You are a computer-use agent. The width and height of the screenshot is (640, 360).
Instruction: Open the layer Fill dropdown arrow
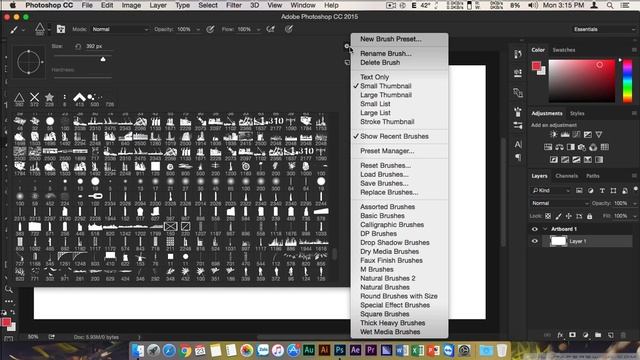coord(635,216)
